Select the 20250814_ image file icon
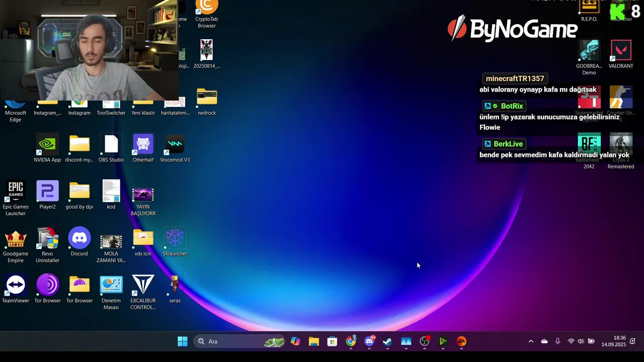This screenshot has height=362, width=644. [x=206, y=54]
